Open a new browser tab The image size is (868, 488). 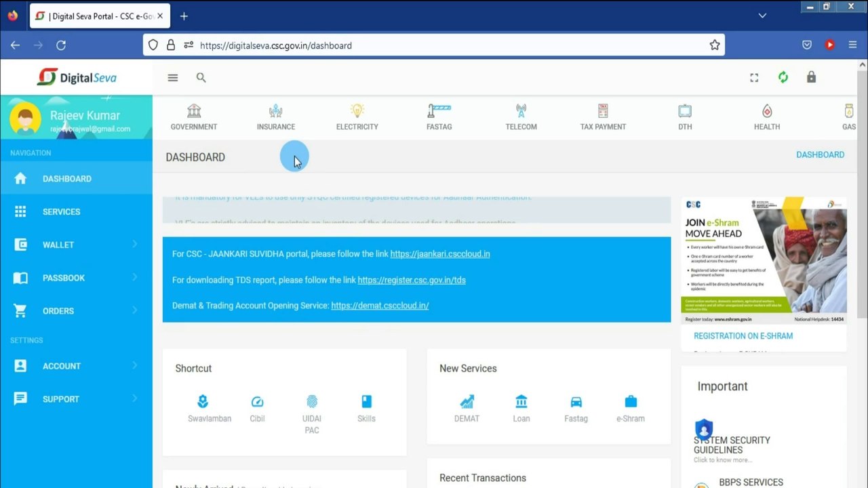pyautogui.click(x=184, y=16)
